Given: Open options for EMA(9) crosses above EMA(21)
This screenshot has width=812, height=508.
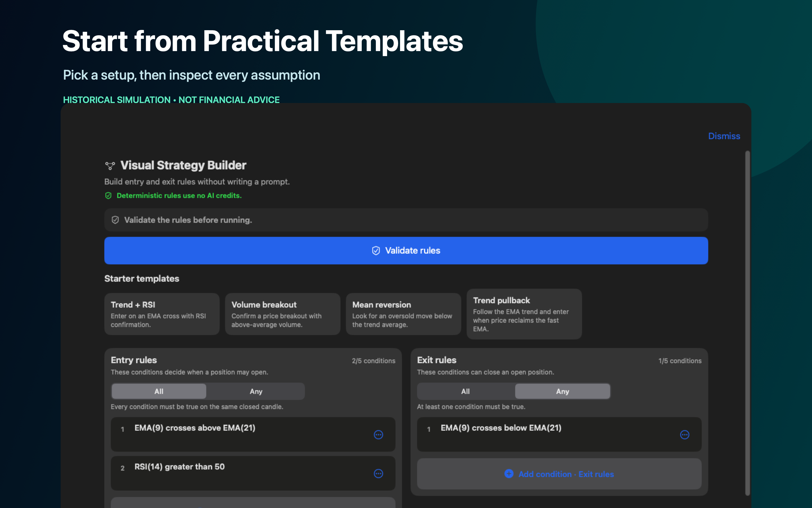Looking at the screenshot, I should (378, 434).
